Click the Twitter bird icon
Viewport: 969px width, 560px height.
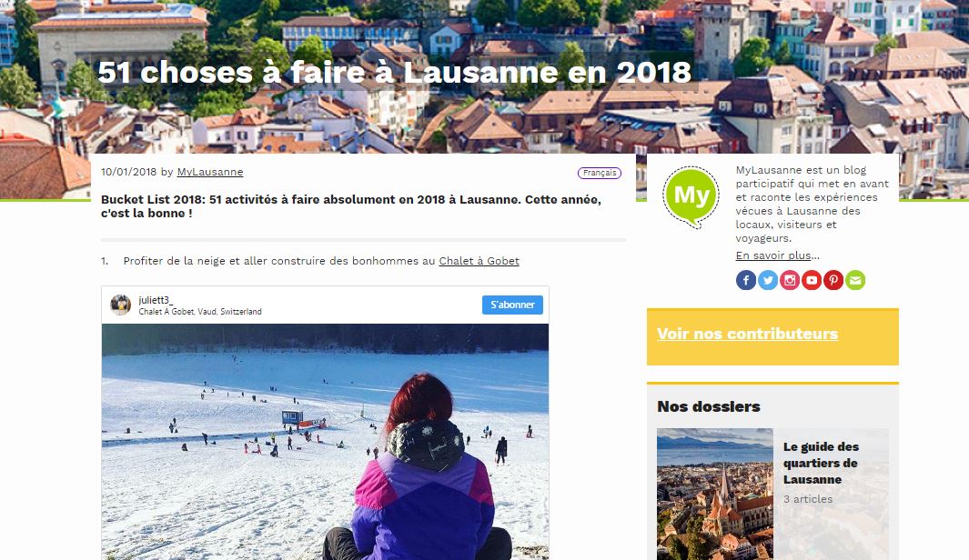(768, 280)
